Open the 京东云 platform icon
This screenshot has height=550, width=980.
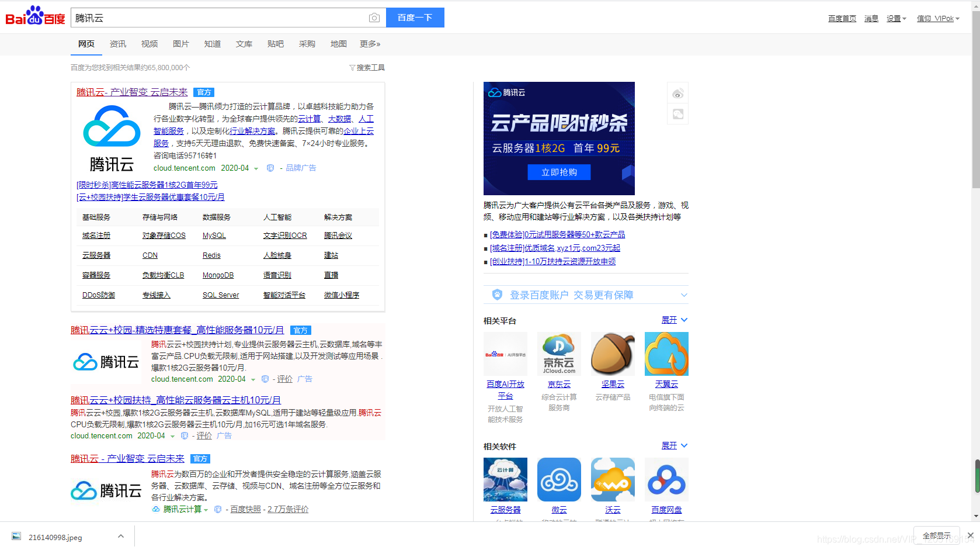point(559,354)
